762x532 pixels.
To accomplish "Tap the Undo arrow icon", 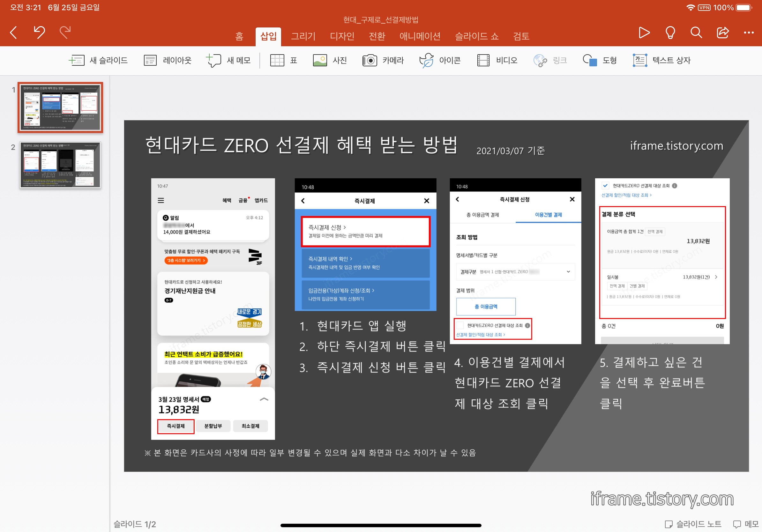I will pyautogui.click(x=39, y=33).
